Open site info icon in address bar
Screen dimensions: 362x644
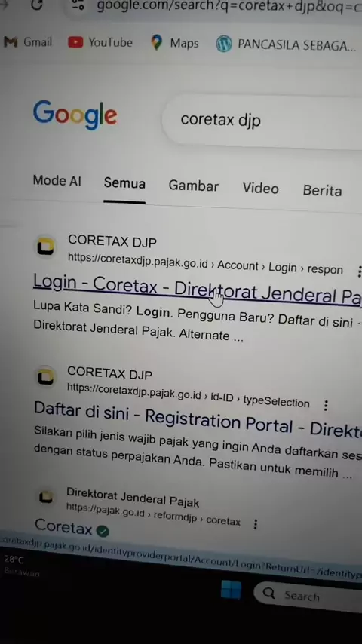point(78,5)
